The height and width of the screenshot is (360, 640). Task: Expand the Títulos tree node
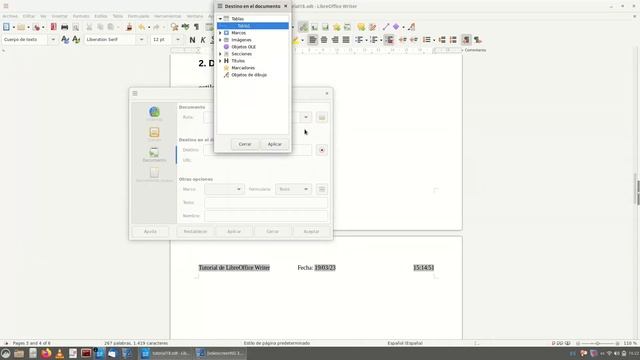pos(220,61)
